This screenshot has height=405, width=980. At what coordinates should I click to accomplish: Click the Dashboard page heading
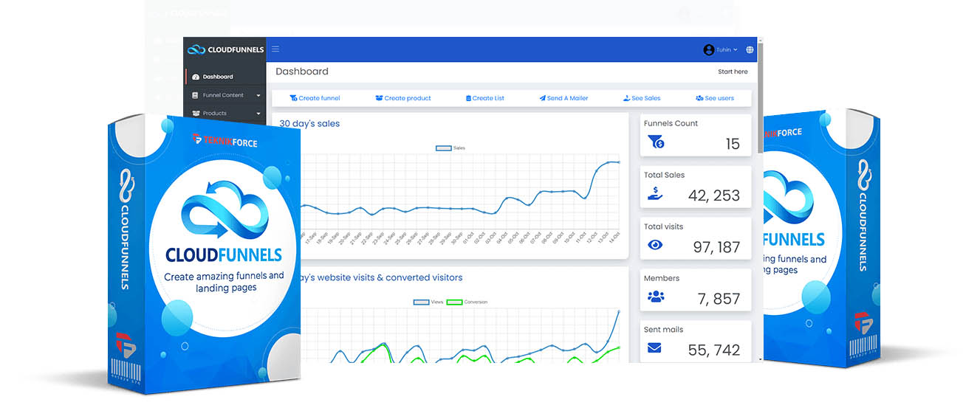click(302, 72)
